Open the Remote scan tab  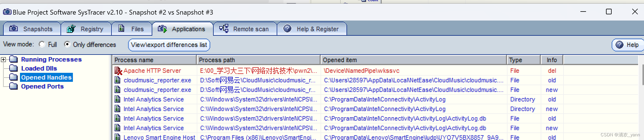point(245,29)
